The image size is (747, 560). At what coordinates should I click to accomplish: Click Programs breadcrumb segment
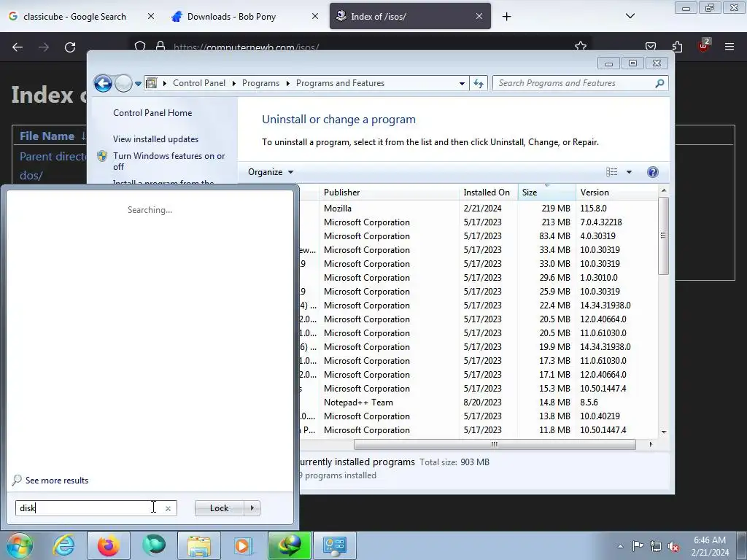tap(260, 83)
